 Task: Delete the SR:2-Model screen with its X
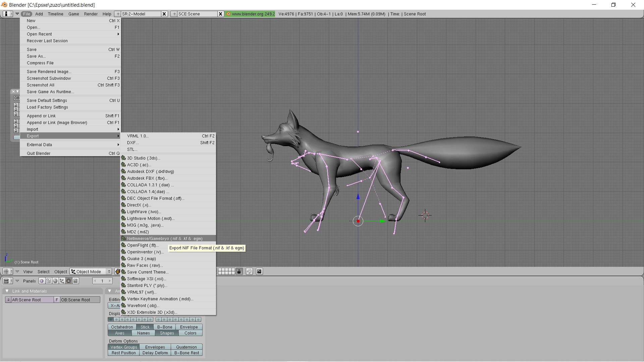coord(164,14)
